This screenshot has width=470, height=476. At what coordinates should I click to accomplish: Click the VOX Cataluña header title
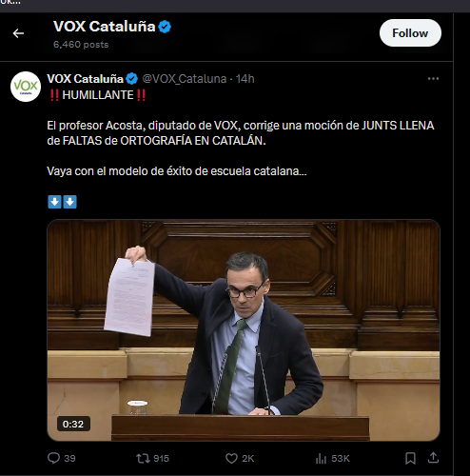pyautogui.click(x=104, y=27)
